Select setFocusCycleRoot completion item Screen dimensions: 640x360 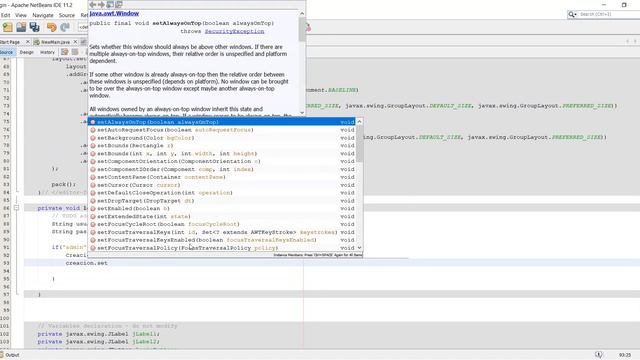point(222,224)
